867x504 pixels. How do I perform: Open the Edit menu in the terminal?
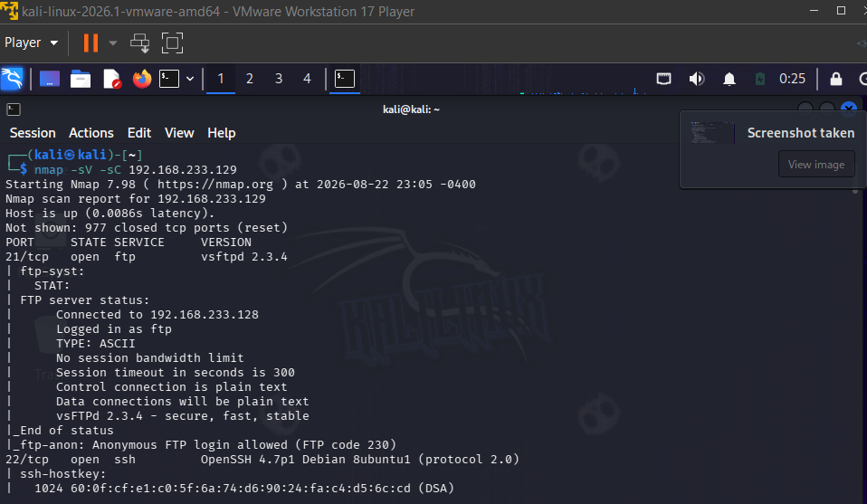[x=139, y=133]
